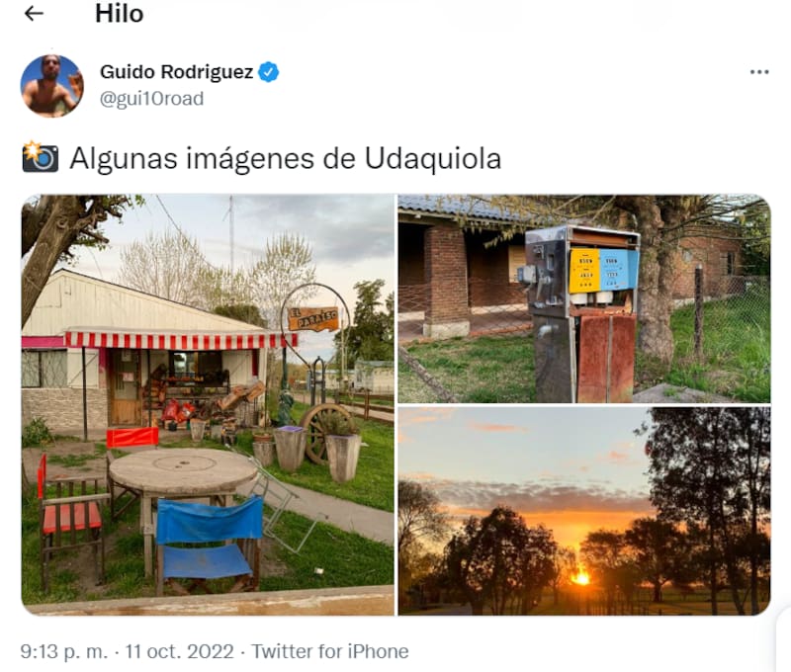The image size is (791, 672).
Task: Click Guido Rodriguez's profile avatar
Action: 52,86
